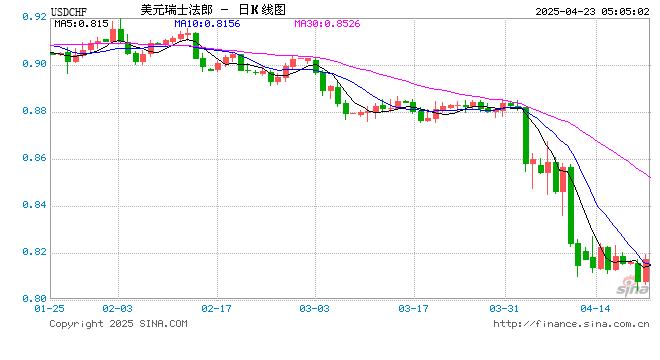Click the sina logo watermark
The height and width of the screenshot is (360, 660).
pos(633,287)
